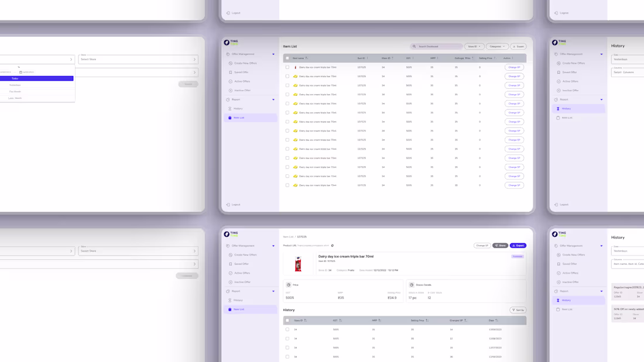Click blue Export button on item detail screen
This screenshot has height=362, width=644.
coord(518,246)
